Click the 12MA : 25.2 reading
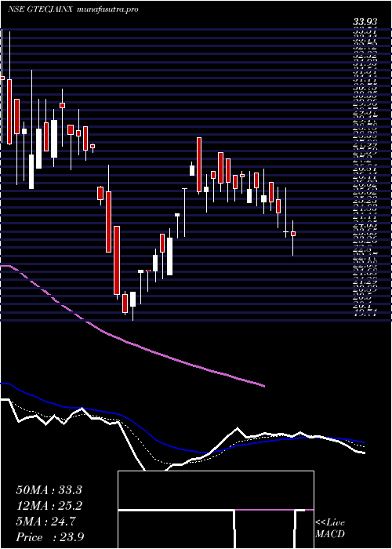This screenshot has height=549, width=392. point(49,506)
